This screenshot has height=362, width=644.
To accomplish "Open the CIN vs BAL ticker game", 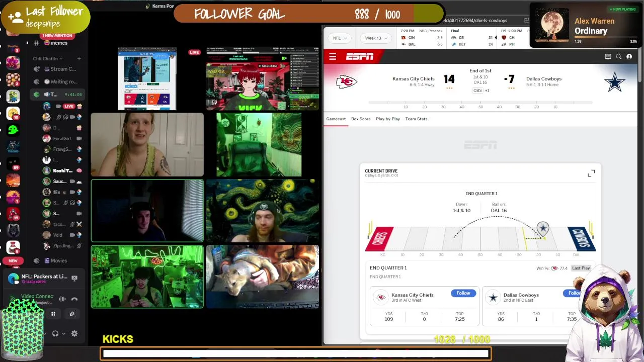I will click(x=422, y=38).
